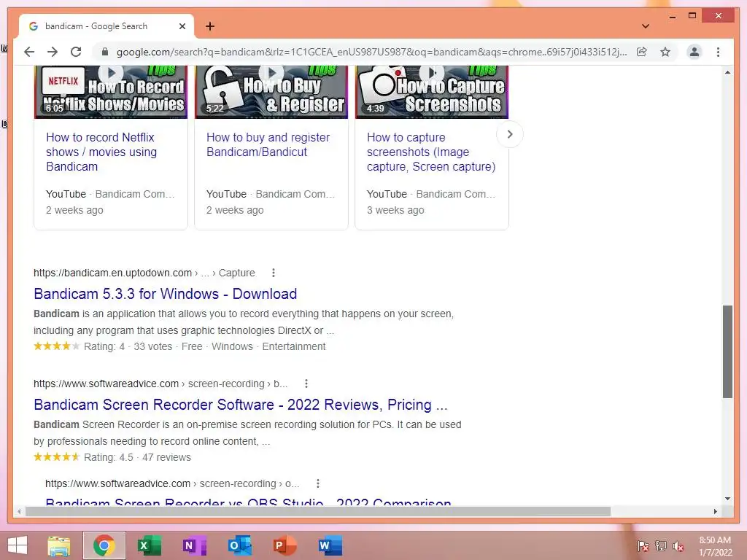Click horizontal scrollbar right arrow

pyautogui.click(x=715, y=511)
